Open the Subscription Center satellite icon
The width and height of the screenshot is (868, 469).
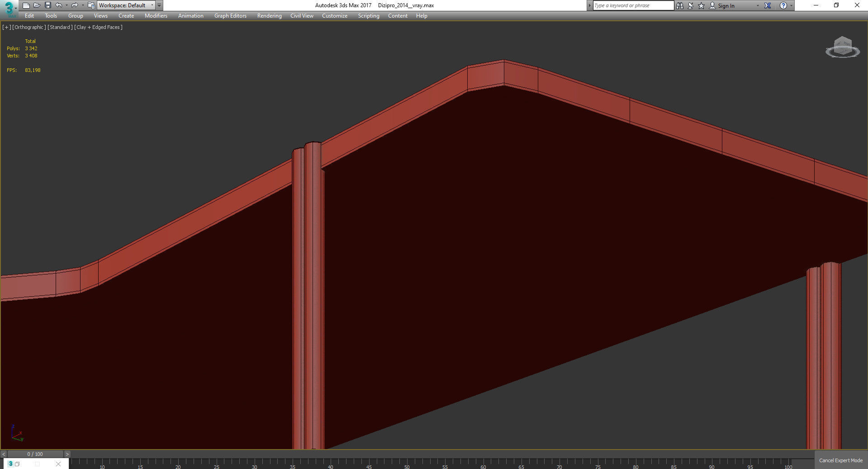691,5
